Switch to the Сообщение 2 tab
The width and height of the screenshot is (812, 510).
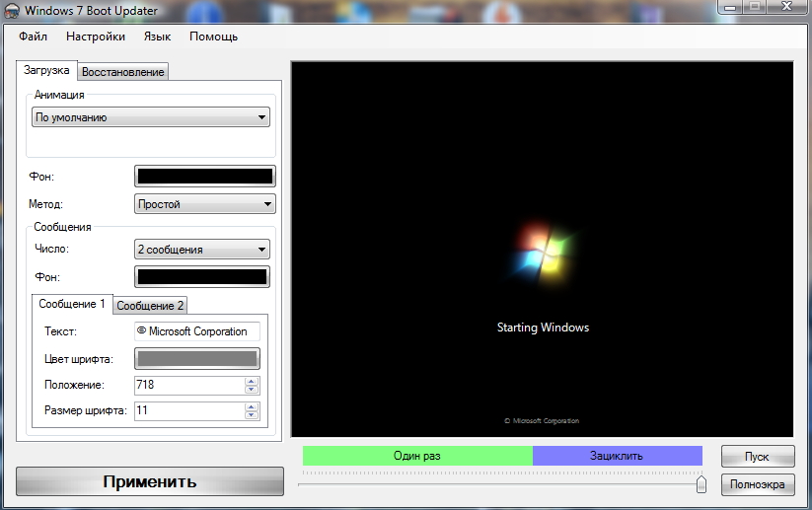151,306
